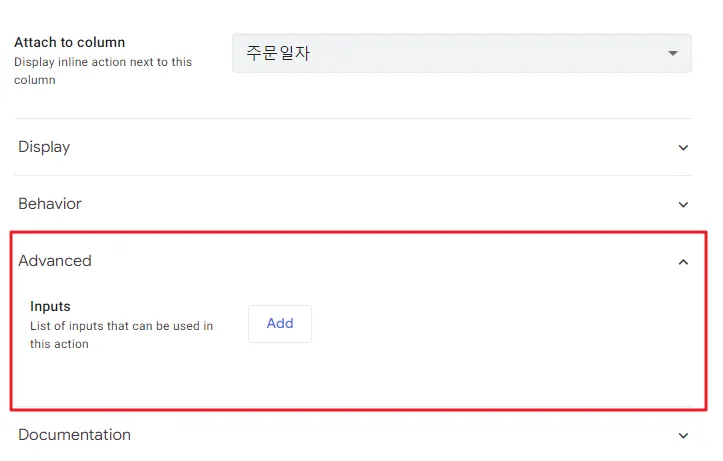Expand the Display section chevron
The image size is (723, 461).
(683, 148)
